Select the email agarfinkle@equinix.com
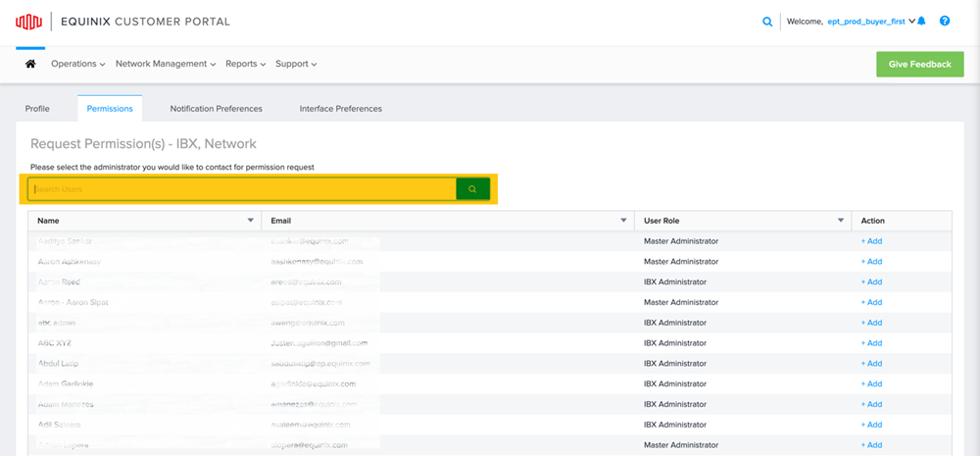The width and height of the screenshot is (980, 457). (314, 383)
